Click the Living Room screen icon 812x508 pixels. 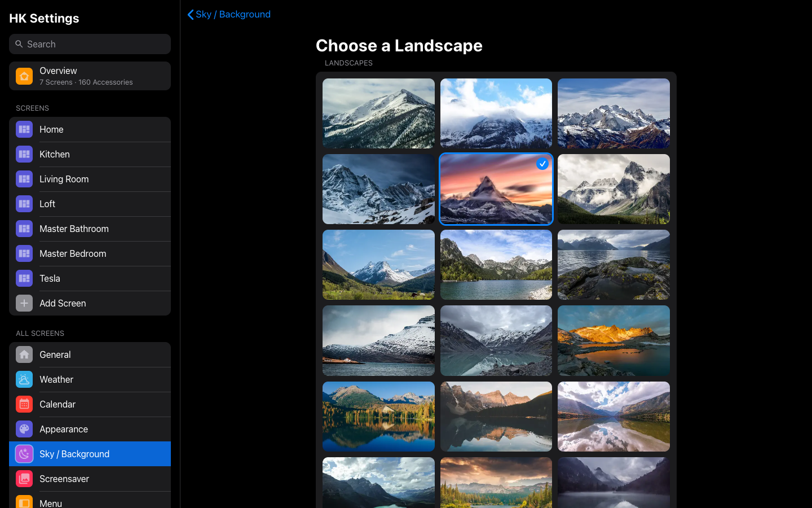(24, 179)
